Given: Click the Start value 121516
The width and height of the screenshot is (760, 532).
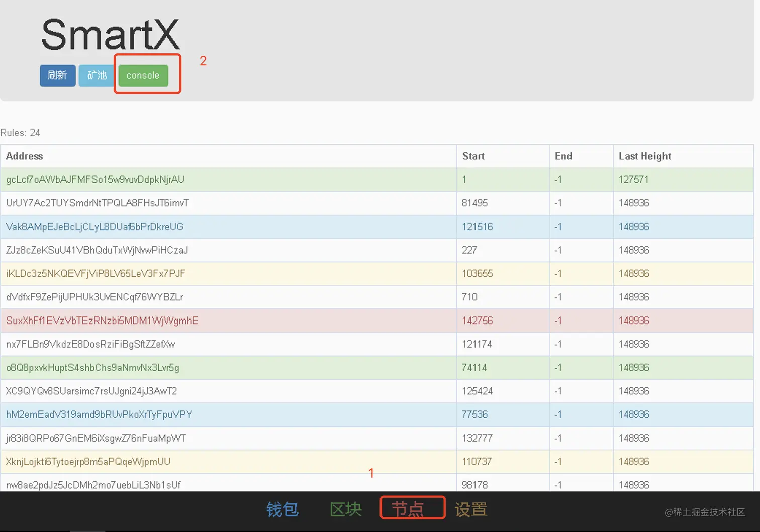Looking at the screenshot, I should pyautogui.click(x=478, y=227).
